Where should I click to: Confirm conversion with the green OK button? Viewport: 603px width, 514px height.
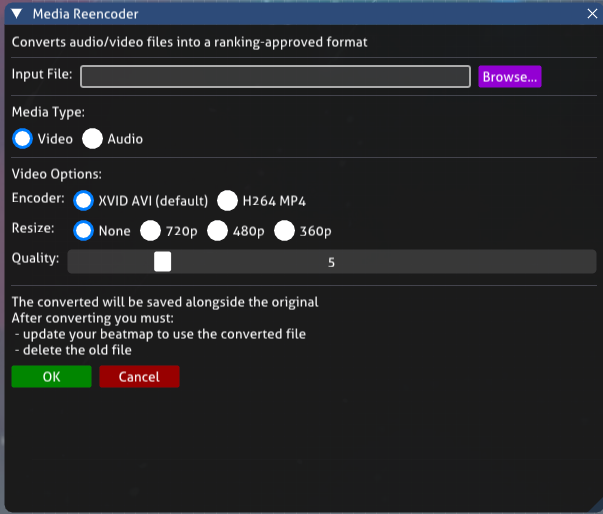51,377
